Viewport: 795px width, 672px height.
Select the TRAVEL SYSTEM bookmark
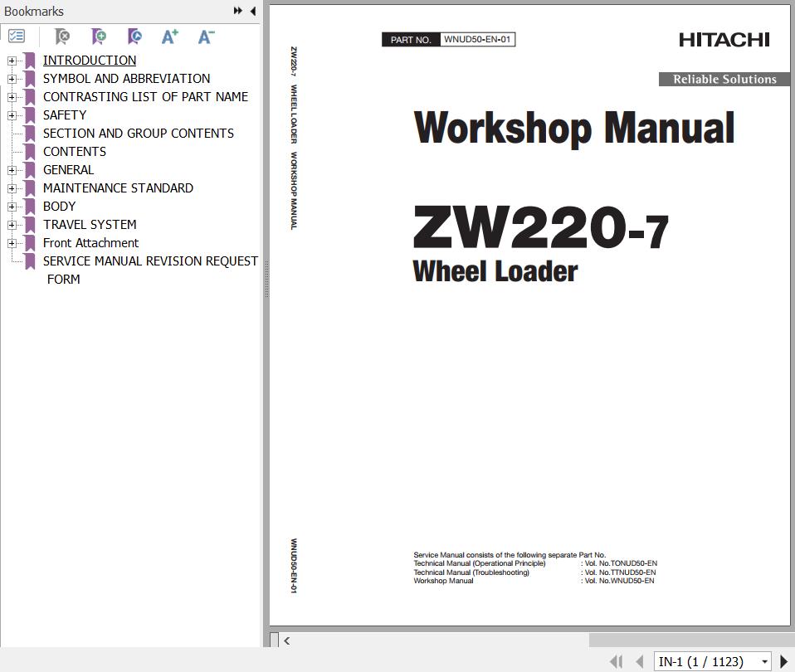point(90,225)
